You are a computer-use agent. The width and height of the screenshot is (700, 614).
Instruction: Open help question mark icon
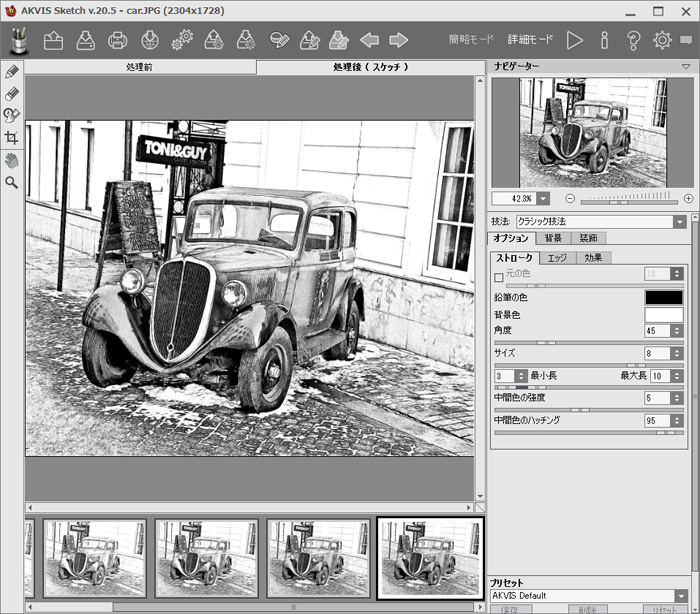point(633,40)
